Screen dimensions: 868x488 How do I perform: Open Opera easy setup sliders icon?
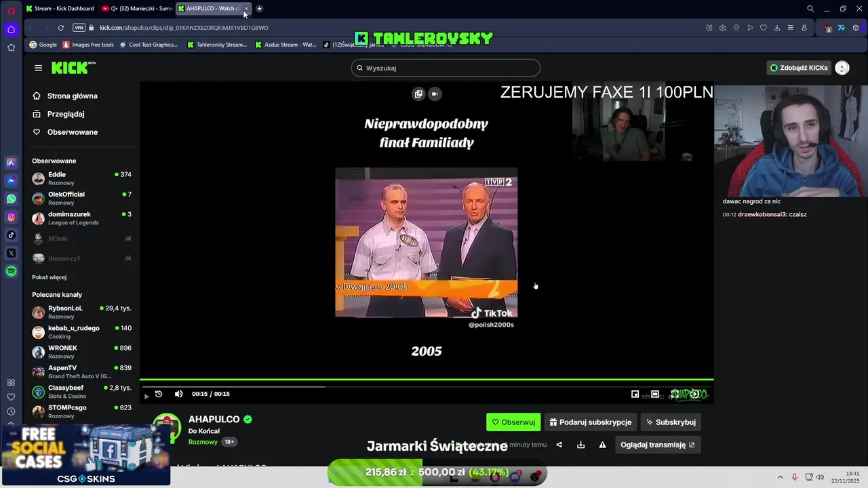click(x=791, y=28)
